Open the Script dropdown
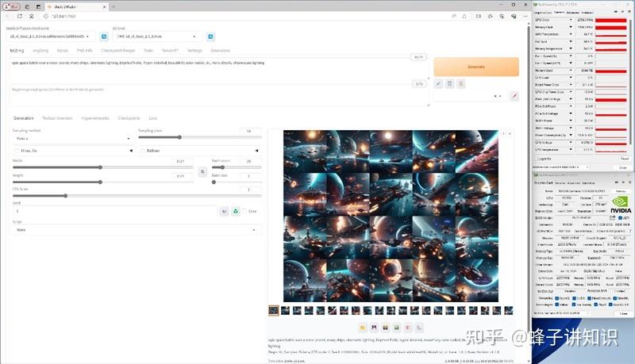The image size is (635, 364). pyautogui.click(x=137, y=230)
